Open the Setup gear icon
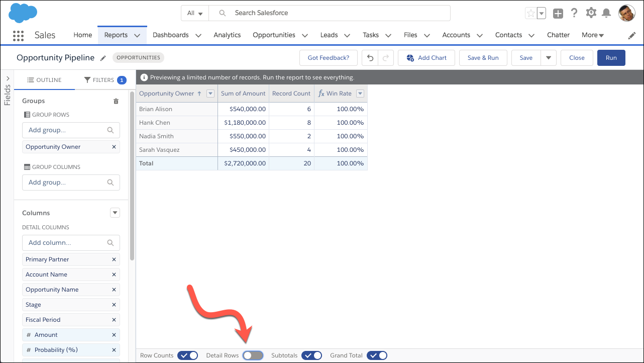This screenshot has width=644, height=363. pos(591,13)
